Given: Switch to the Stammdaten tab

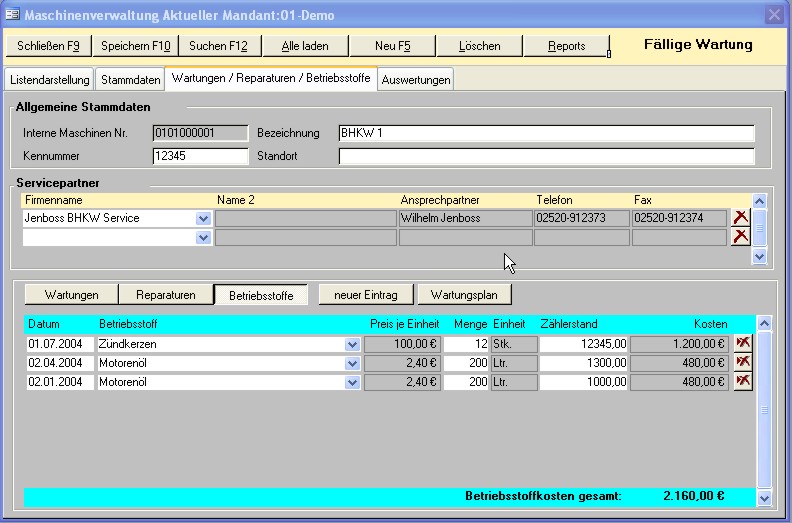Looking at the screenshot, I should (130, 80).
